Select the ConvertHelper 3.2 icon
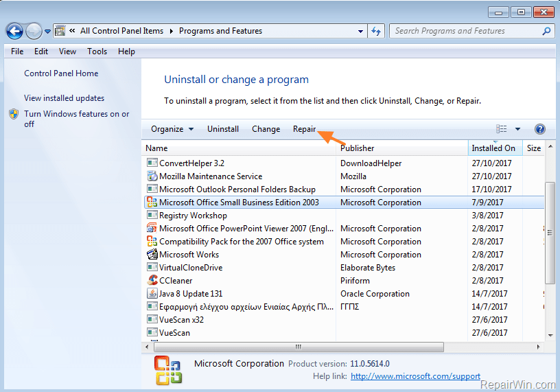 tap(152, 163)
